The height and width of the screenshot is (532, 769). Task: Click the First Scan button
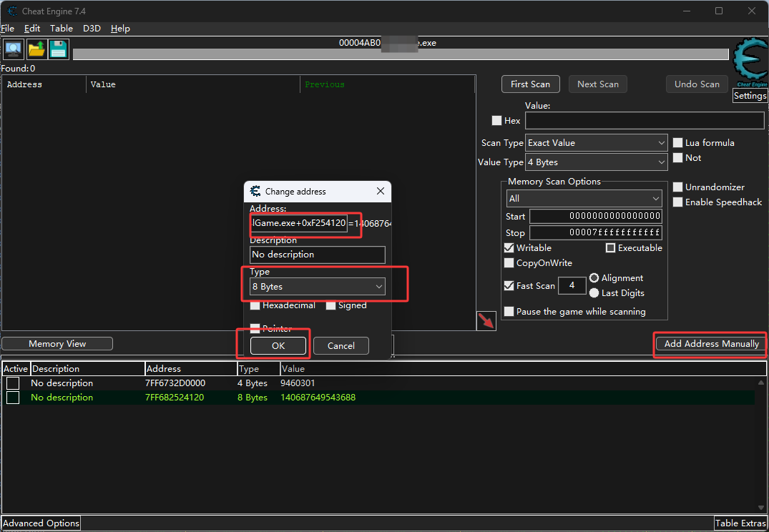tap(530, 84)
